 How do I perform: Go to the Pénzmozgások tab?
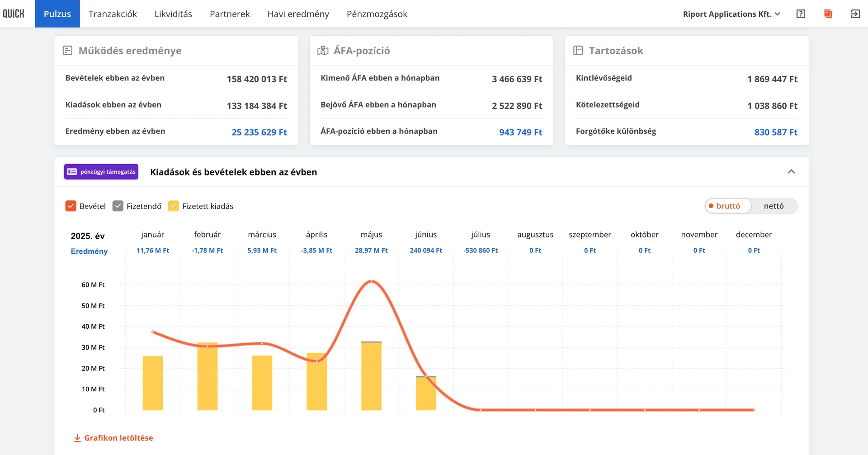point(377,14)
